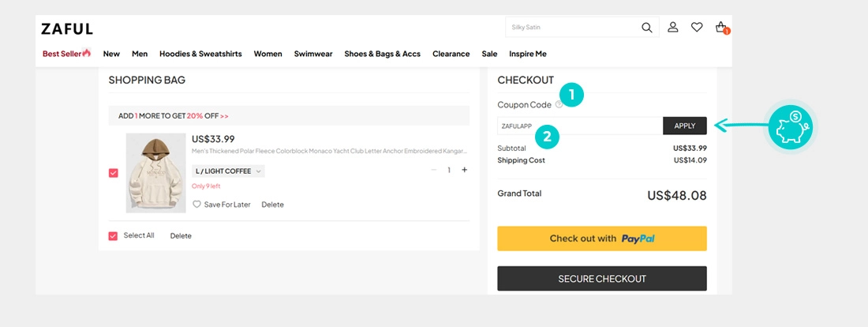Decrease quantity with the minus button
This screenshot has height=327, width=868.
pyautogui.click(x=434, y=170)
